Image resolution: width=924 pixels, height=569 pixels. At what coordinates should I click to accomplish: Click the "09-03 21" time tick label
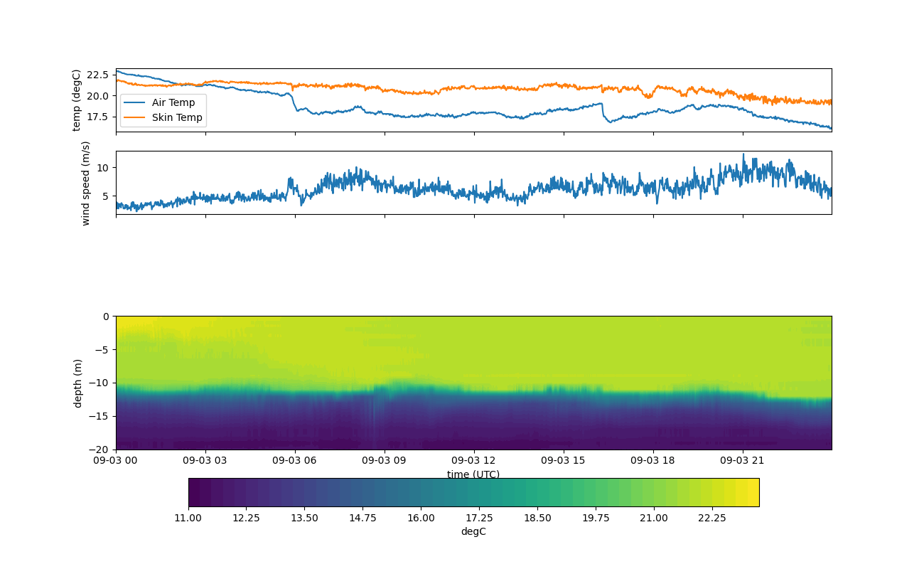pyautogui.click(x=743, y=460)
